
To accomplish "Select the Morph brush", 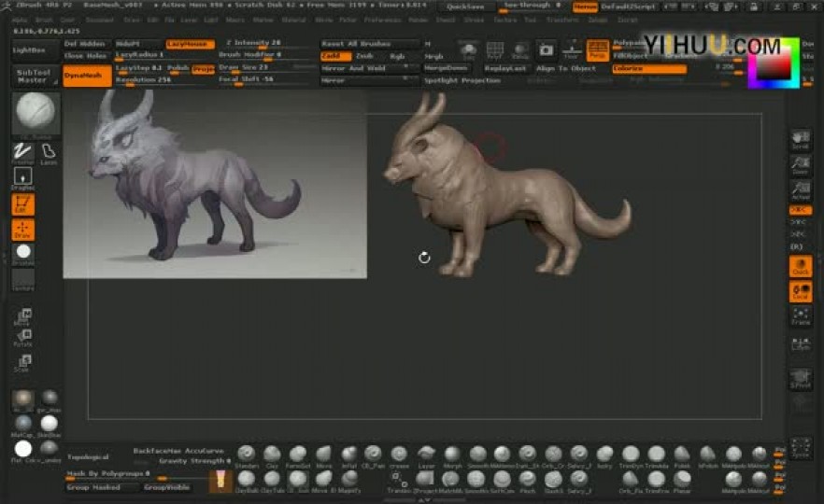I will point(452,456).
